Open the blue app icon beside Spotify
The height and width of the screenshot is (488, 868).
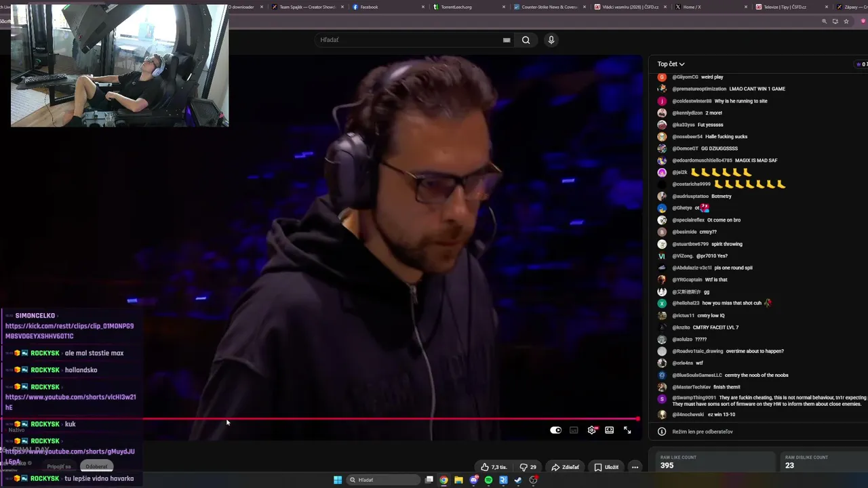click(503, 480)
